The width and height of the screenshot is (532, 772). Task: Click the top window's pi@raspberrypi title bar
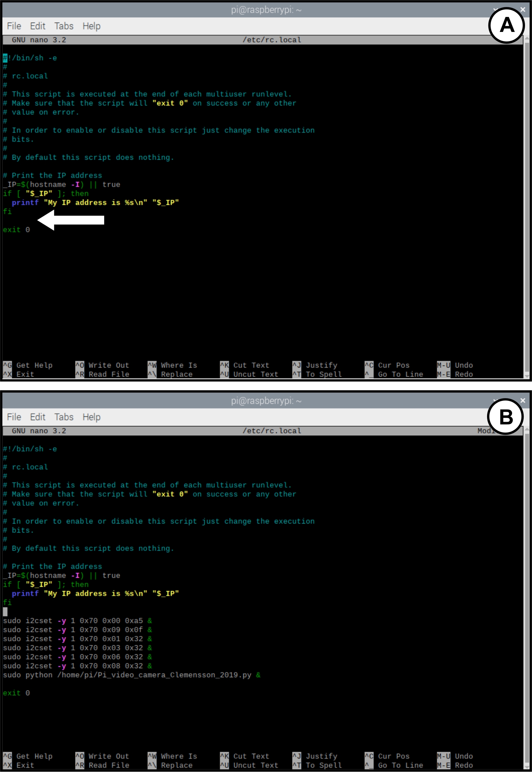(266, 10)
